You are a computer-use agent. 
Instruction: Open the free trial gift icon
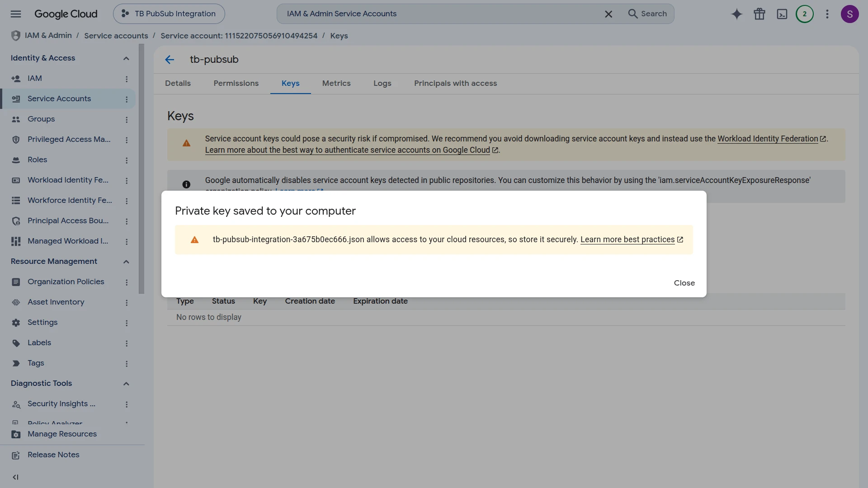759,14
